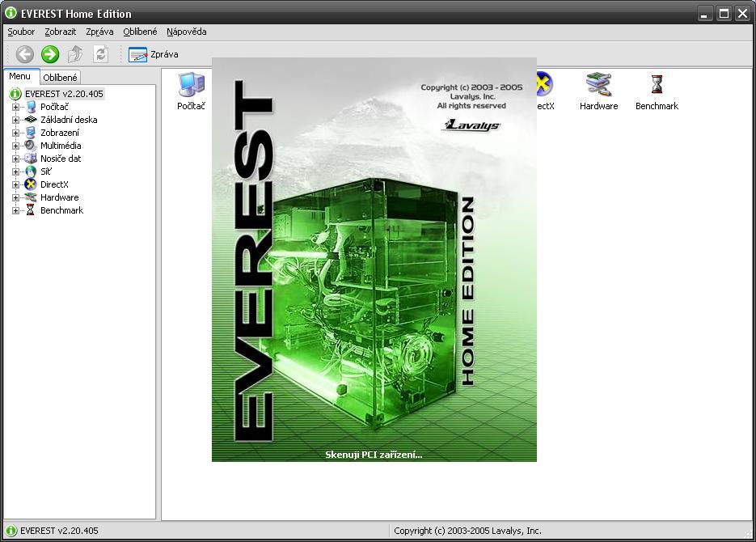Switch to the Oblíbené tab in sidebar
Image resolution: width=756 pixels, height=542 pixels.
[60, 78]
